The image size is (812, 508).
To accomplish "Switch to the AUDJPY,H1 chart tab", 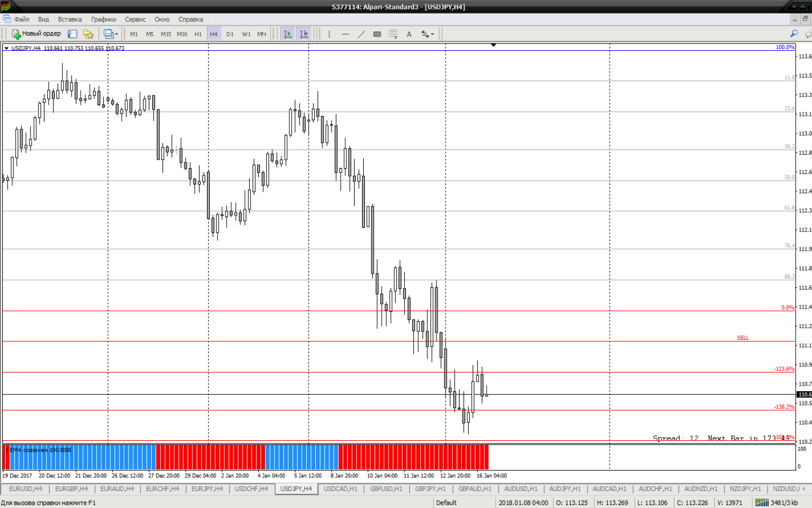I will click(x=565, y=489).
